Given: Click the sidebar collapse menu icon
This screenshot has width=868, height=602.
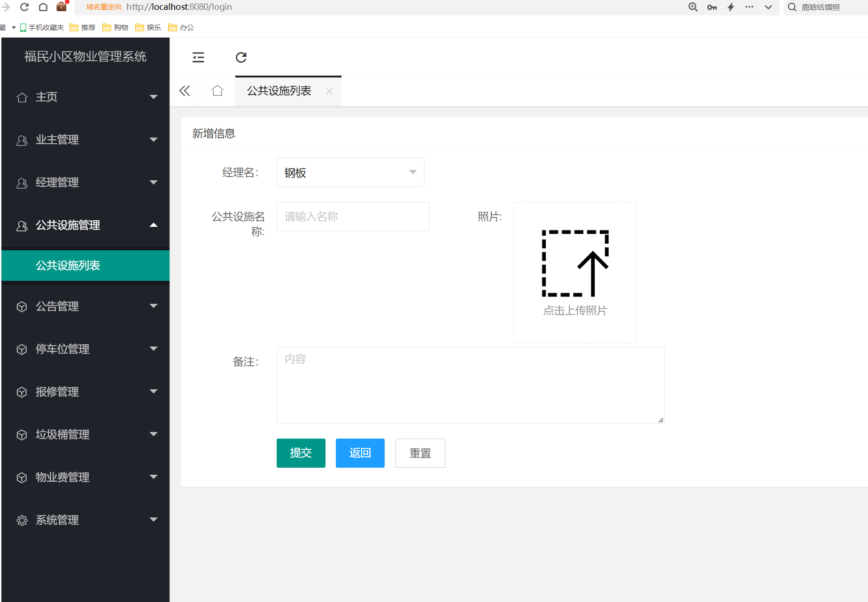Looking at the screenshot, I should click(198, 57).
